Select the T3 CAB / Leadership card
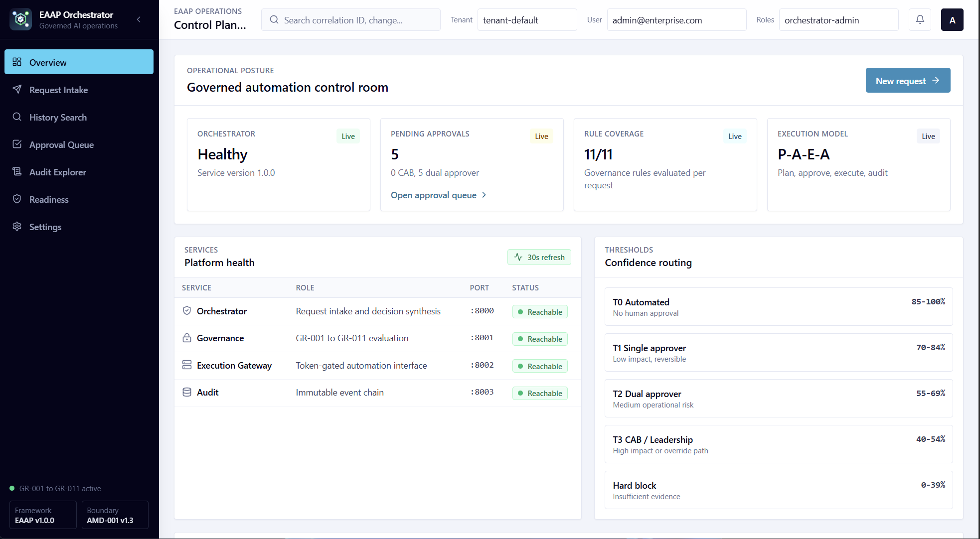Screen dimensions: 980x539 pos(779,444)
